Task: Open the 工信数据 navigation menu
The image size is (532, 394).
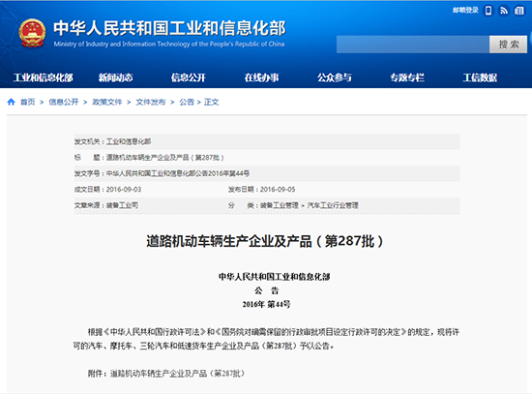Action: pyautogui.click(x=480, y=77)
